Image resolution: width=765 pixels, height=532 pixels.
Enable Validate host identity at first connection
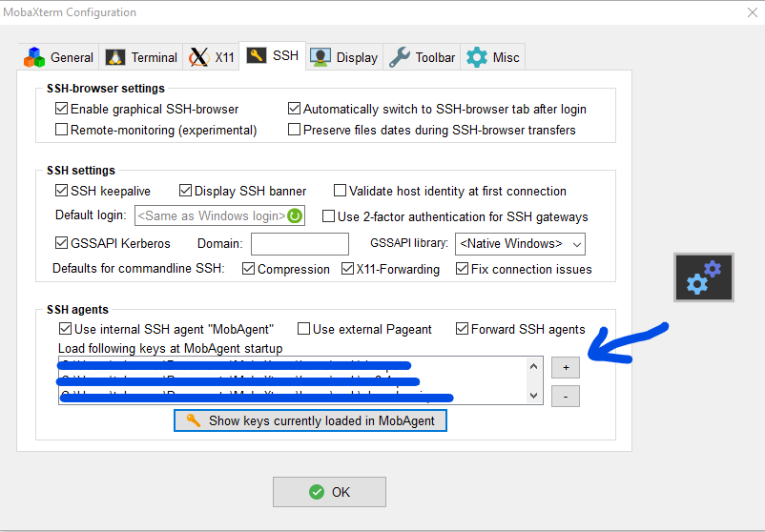click(x=341, y=190)
